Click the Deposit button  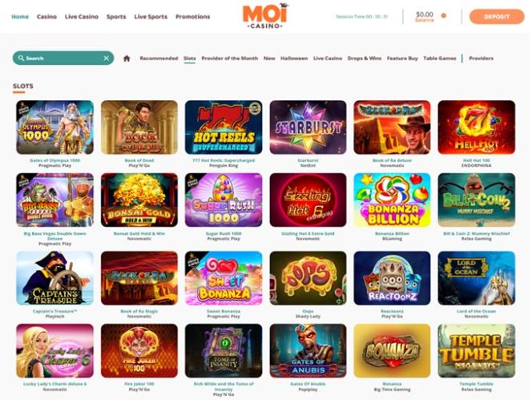(497, 17)
